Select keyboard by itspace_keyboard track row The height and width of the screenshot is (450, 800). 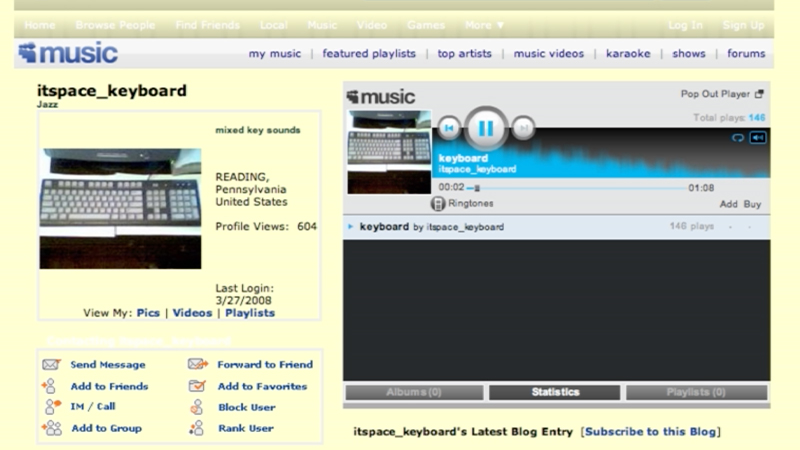coord(557,227)
